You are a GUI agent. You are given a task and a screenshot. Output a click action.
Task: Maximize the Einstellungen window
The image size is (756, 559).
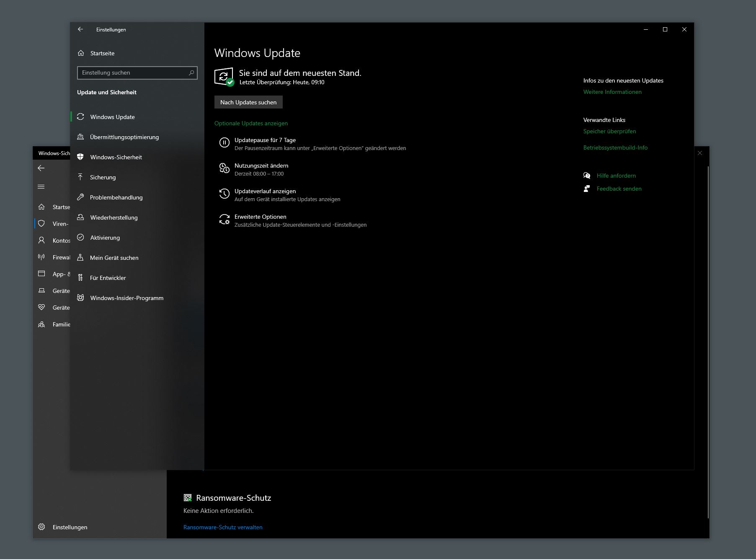pos(665,29)
